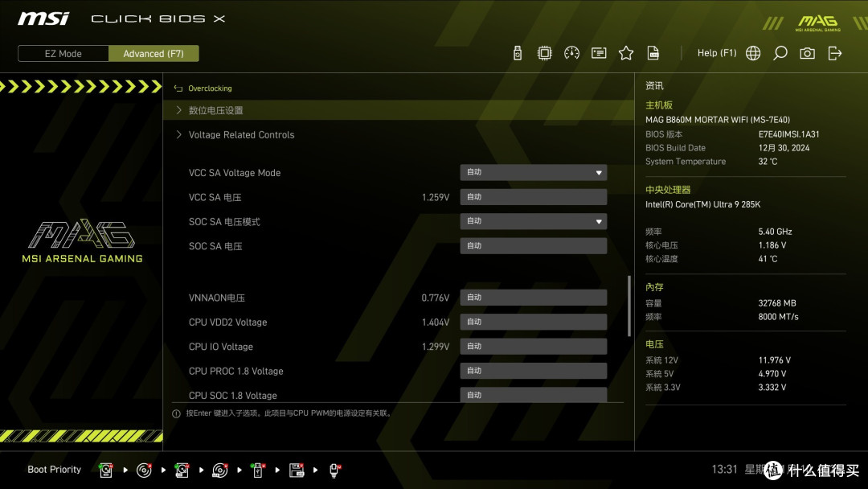Open the SOC SA 电压模式 dropdown
This screenshot has height=489, width=868.
[x=533, y=221]
